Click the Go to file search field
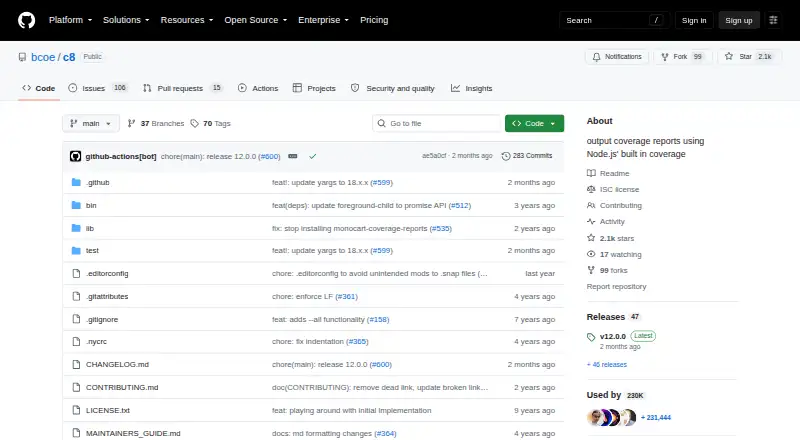Screen dimensions: 800x440 [437, 124]
